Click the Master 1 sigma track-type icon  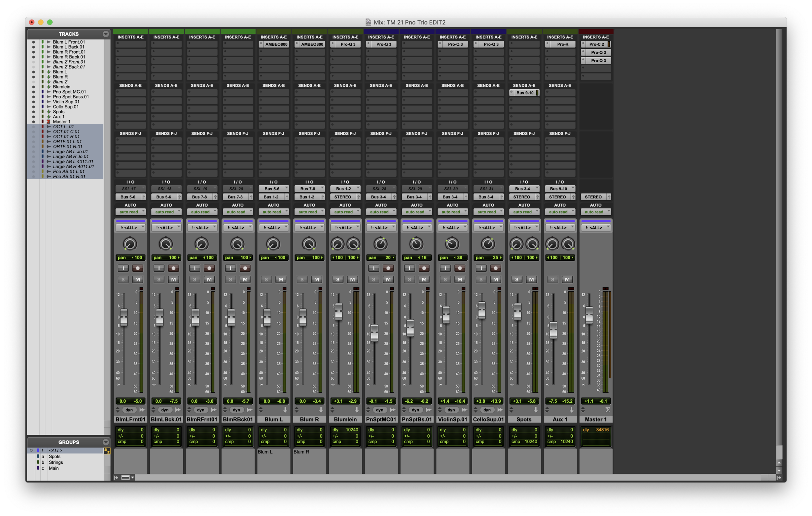[x=607, y=410]
